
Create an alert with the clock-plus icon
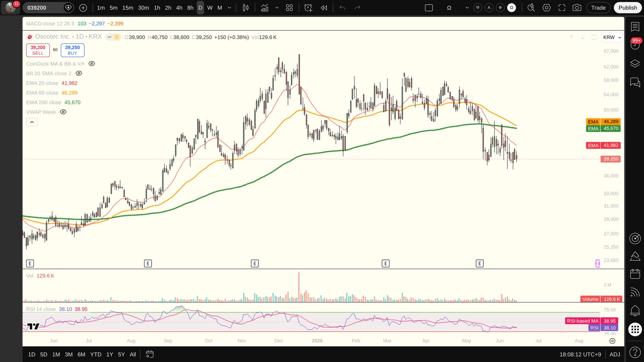point(308,8)
